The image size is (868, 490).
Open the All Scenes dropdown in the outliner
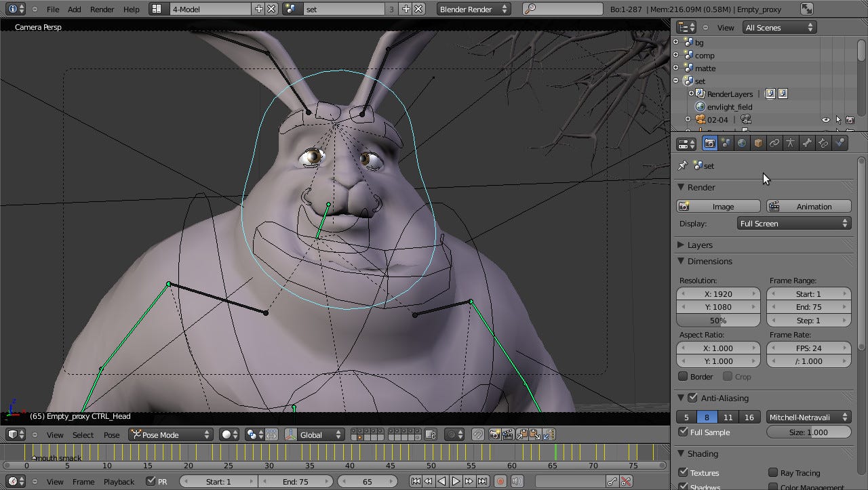tap(778, 27)
